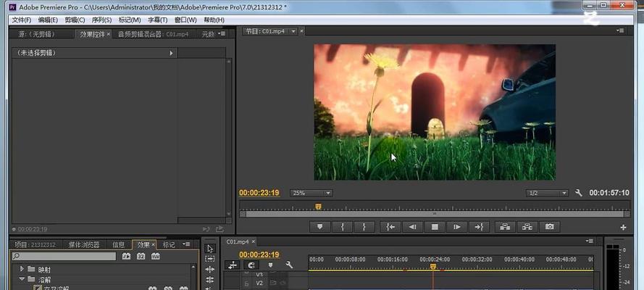
Task: Select the Selection arrow tool
Action: (x=210, y=249)
